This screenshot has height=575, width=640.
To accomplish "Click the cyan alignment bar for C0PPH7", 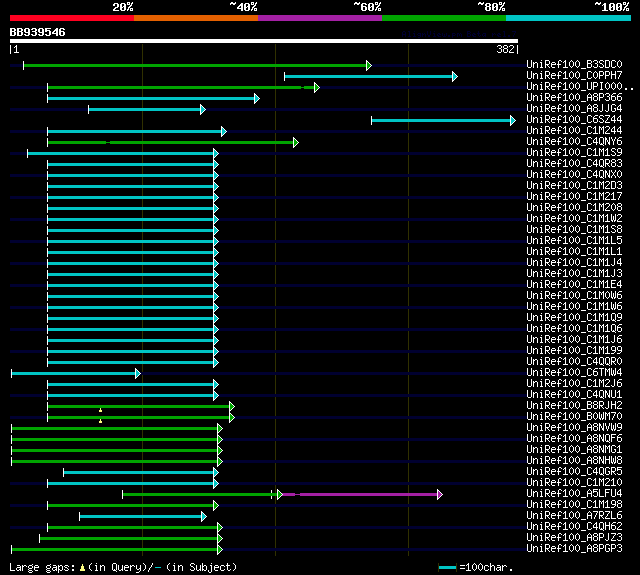I will click(371, 76).
